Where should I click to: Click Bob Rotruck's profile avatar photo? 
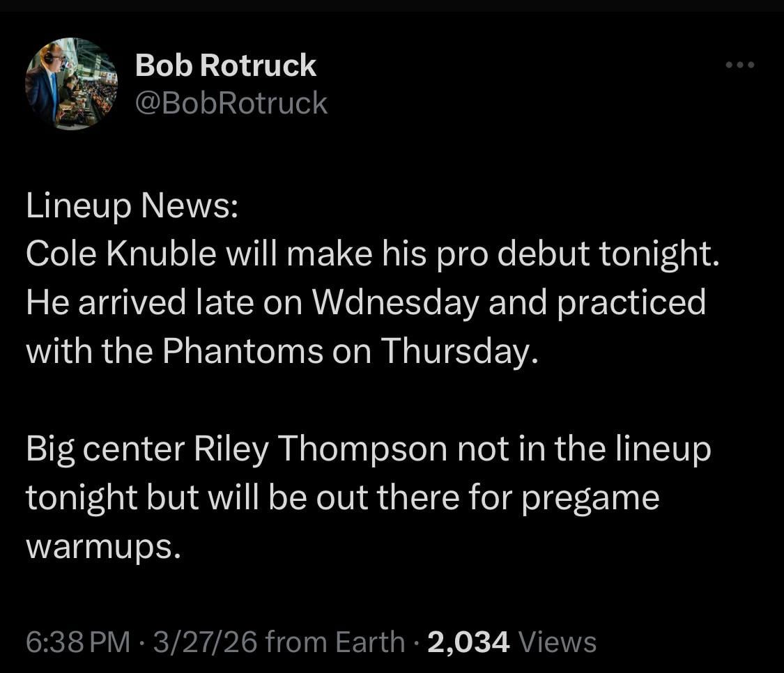click(x=71, y=84)
